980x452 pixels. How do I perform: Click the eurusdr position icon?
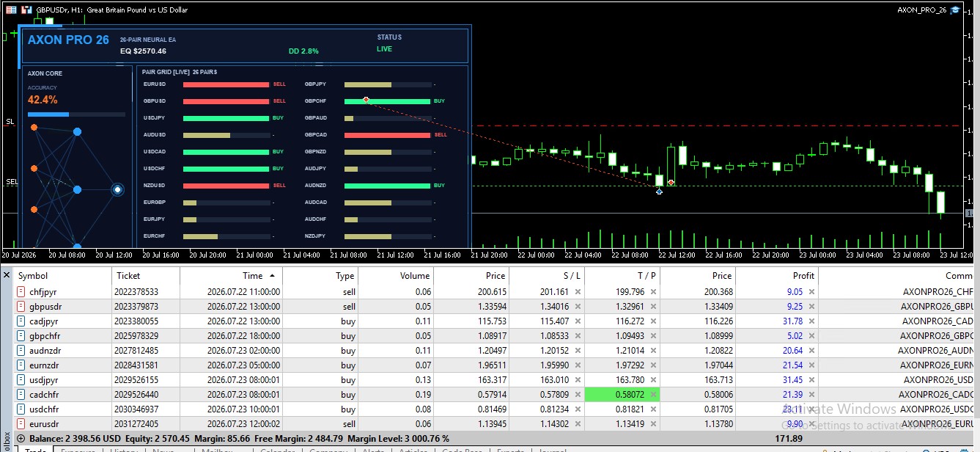(x=21, y=424)
